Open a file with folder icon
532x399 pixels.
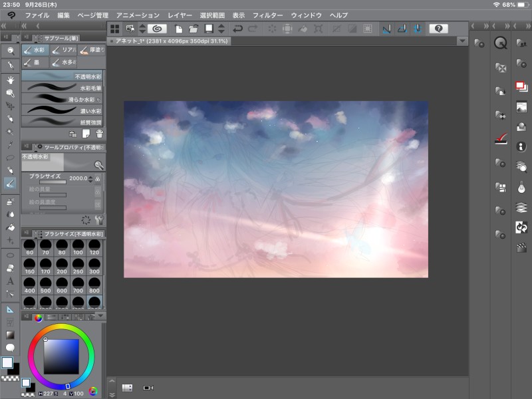pos(194,29)
